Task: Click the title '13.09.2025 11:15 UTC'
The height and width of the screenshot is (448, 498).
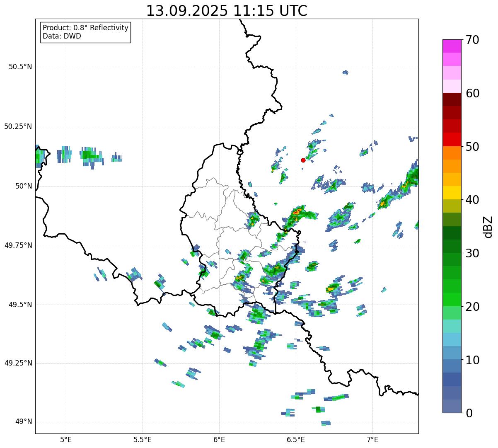Action: click(227, 11)
